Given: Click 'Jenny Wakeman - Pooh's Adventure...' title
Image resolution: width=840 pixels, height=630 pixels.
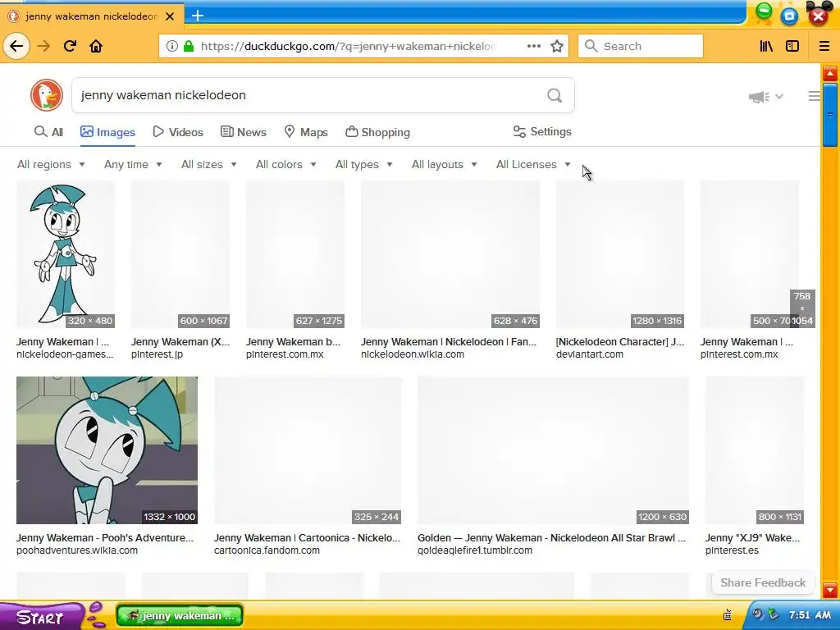Looking at the screenshot, I should coord(105,538).
